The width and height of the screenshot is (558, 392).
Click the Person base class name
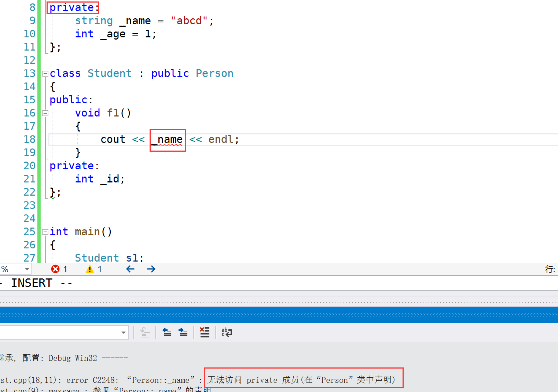tap(214, 74)
